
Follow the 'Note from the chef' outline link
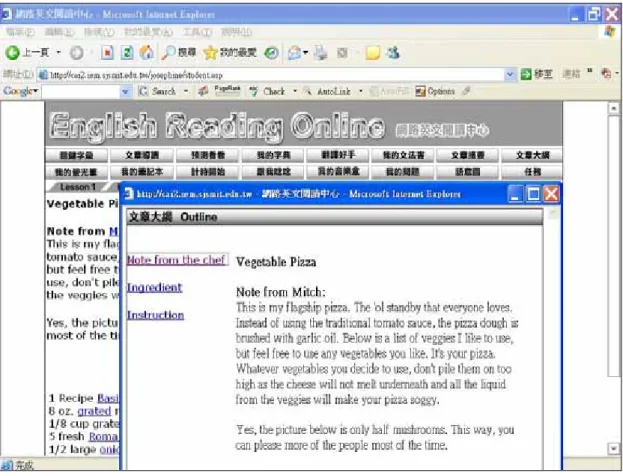click(176, 260)
